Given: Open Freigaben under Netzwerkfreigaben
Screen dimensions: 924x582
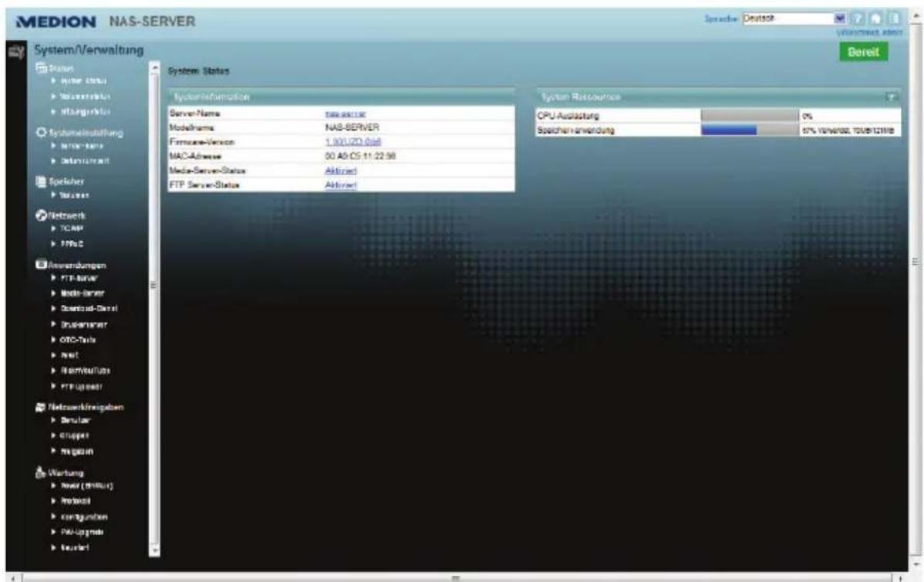Looking at the screenshot, I should 76,452.
